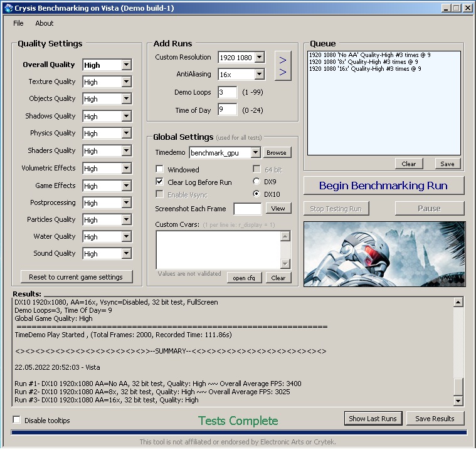Click the add-to-queue double arrow button
476x450 pixels.
(283, 66)
